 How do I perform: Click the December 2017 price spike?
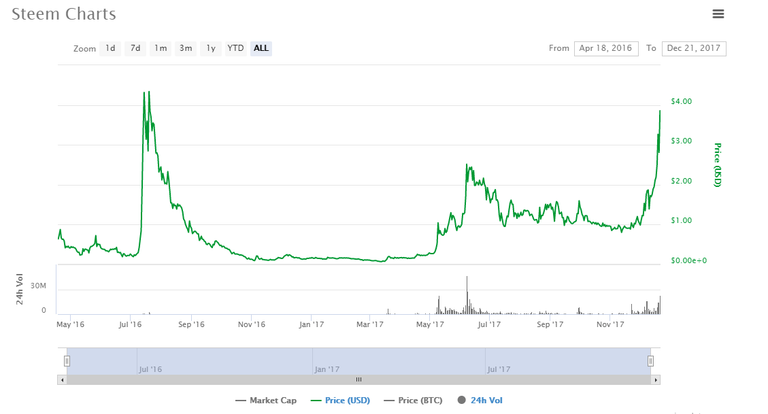[x=660, y=111]
